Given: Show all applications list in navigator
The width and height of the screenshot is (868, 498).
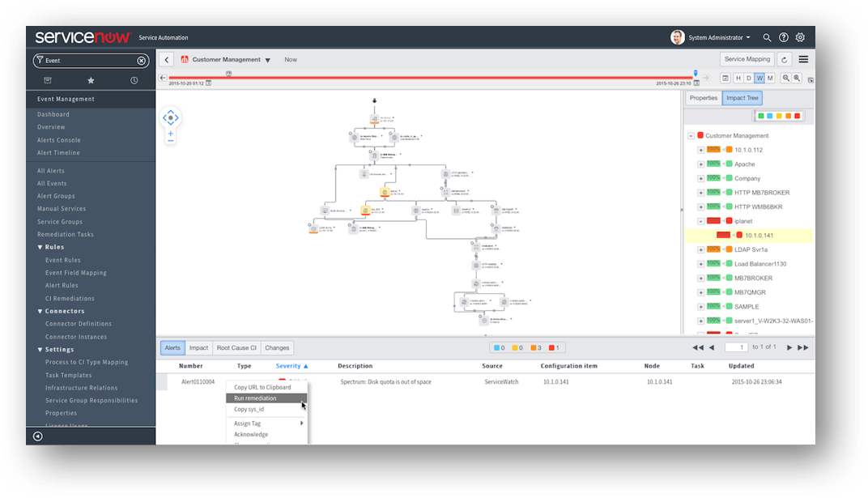Looking at the screenshot, I should [x=48, y=80].
